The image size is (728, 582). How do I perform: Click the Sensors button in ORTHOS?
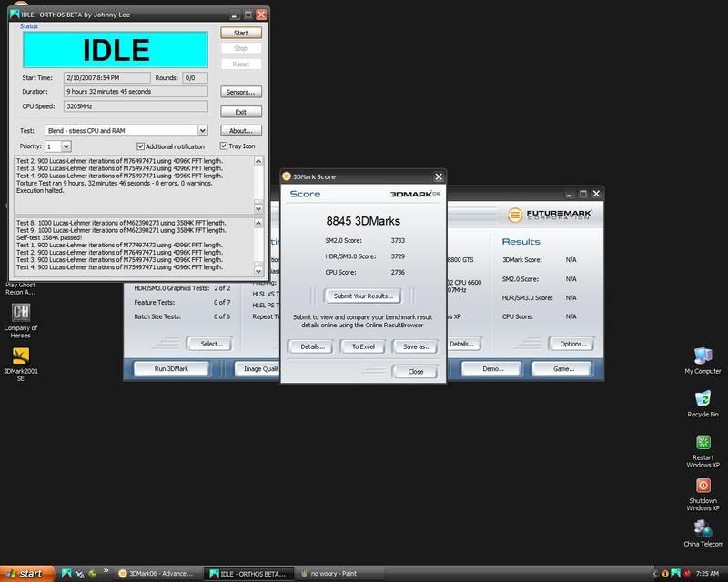(241, 92)
